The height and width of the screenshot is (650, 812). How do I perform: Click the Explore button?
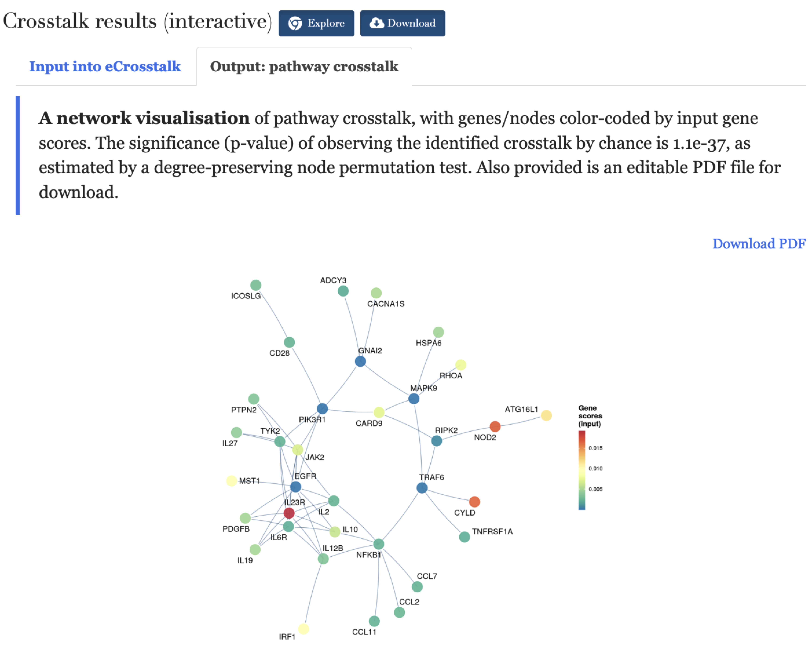click(x=316, y=23)
